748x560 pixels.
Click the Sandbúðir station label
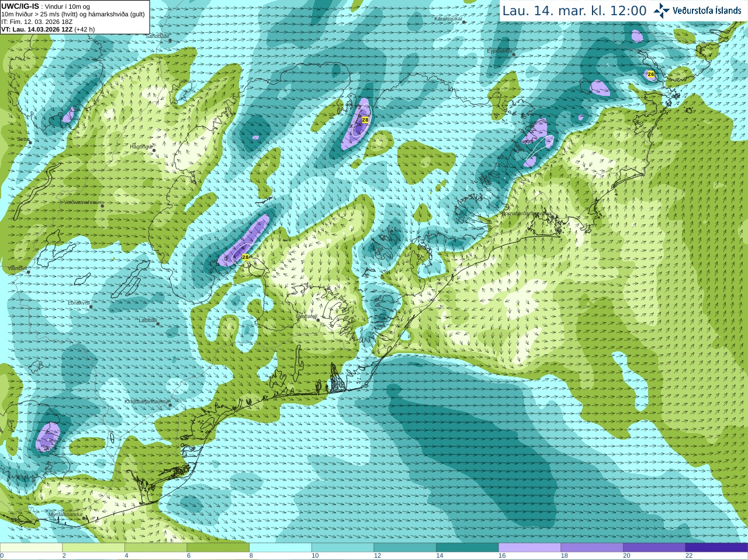(157, 36)
